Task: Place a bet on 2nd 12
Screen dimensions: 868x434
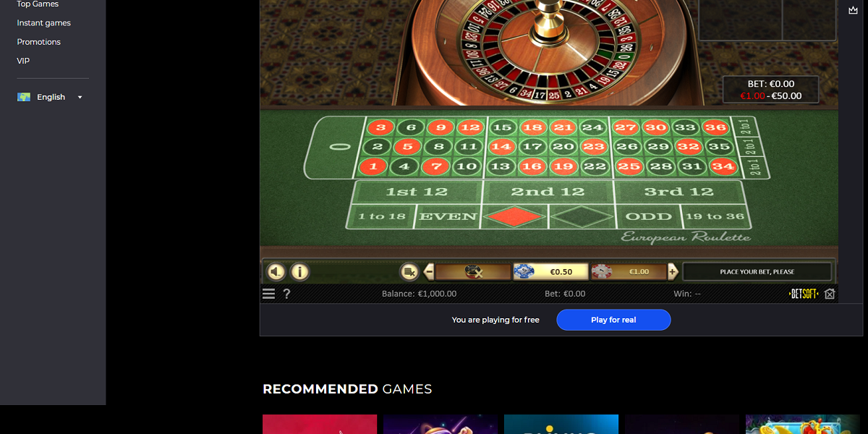Action: (x=548, y=192)
